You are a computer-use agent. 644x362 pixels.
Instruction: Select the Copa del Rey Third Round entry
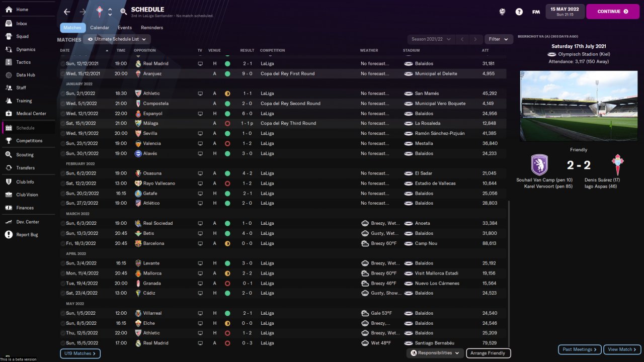pyautogui.click(x=288, y=123)
